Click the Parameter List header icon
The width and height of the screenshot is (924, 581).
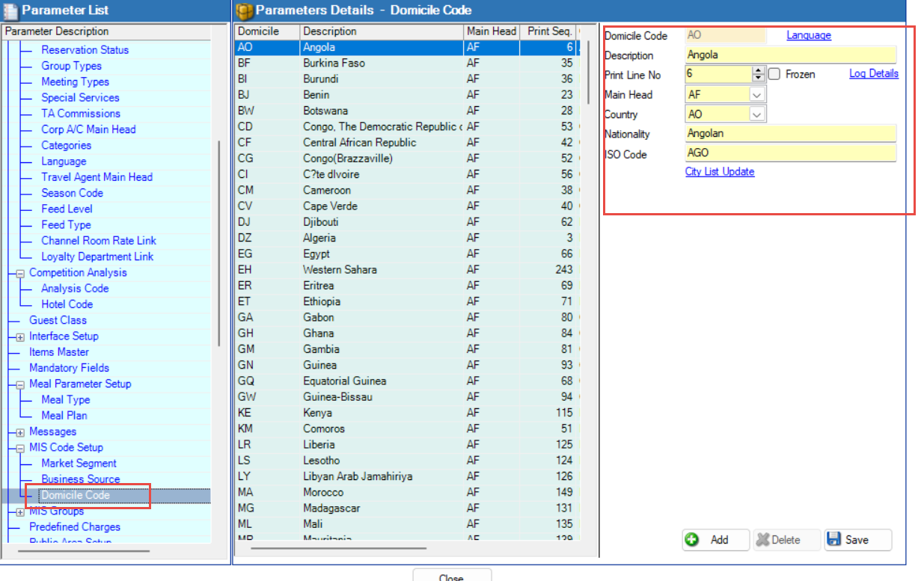pyautogui.click(x=10, y=10)
